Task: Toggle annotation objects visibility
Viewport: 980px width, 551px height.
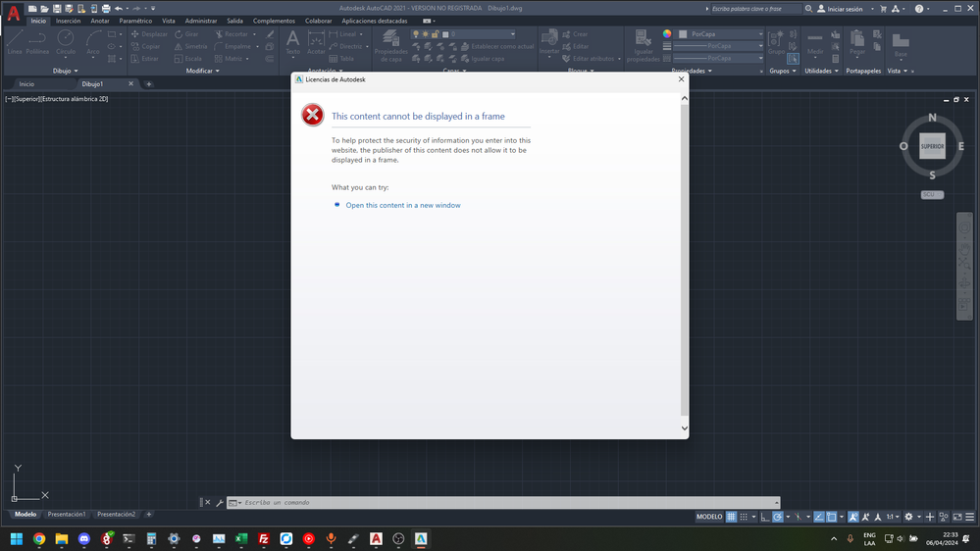Action: (853, 517)
